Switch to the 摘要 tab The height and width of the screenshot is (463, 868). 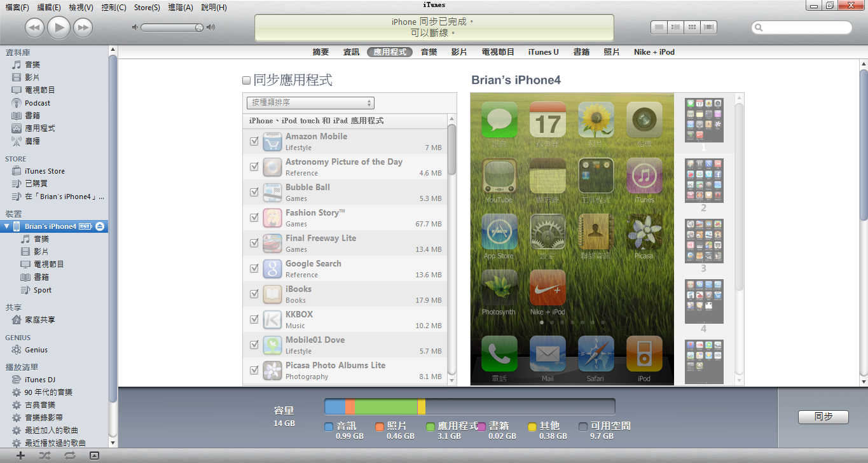pyautogui.click(x=321, y=52)
